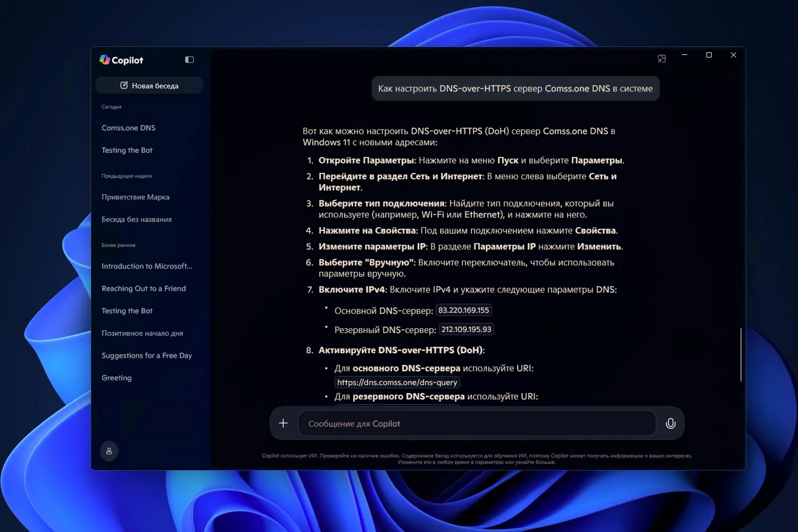Click step heading Включите IPv4
Screen dimensions: 798x532
pyautogui.click(x=352, y=289)
